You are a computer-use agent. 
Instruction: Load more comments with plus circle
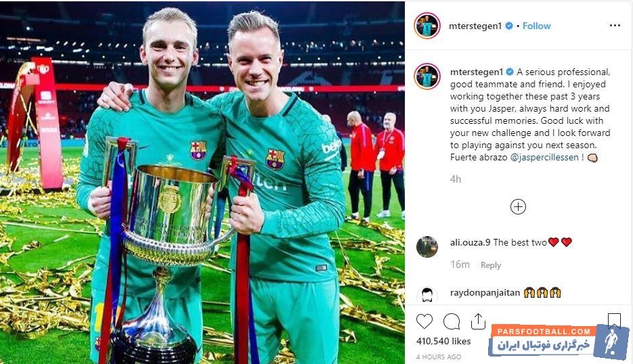[x=518, y=206]
